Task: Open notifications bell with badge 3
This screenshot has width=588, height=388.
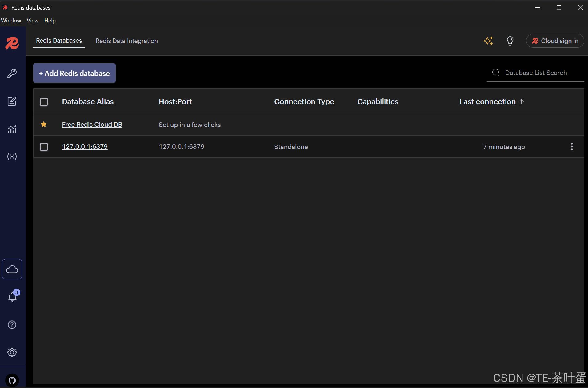Action: 13,296
